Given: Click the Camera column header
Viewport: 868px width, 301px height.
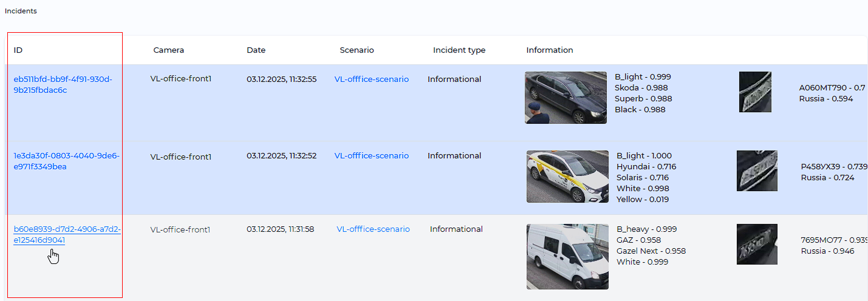Looking at the screenshot, I should click(x=169, y=50).
